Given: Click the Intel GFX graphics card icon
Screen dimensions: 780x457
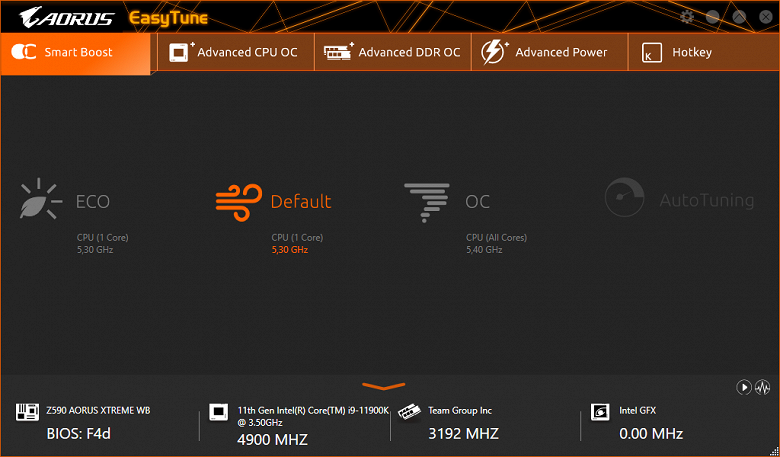Looking at the screenshot, I should 600,412.
